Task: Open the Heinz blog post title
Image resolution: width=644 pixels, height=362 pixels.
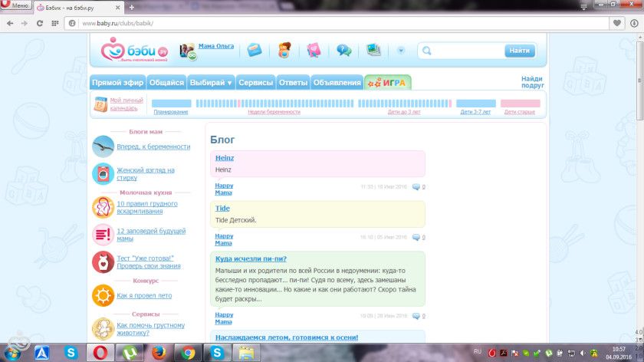Action: pos(224,158)
